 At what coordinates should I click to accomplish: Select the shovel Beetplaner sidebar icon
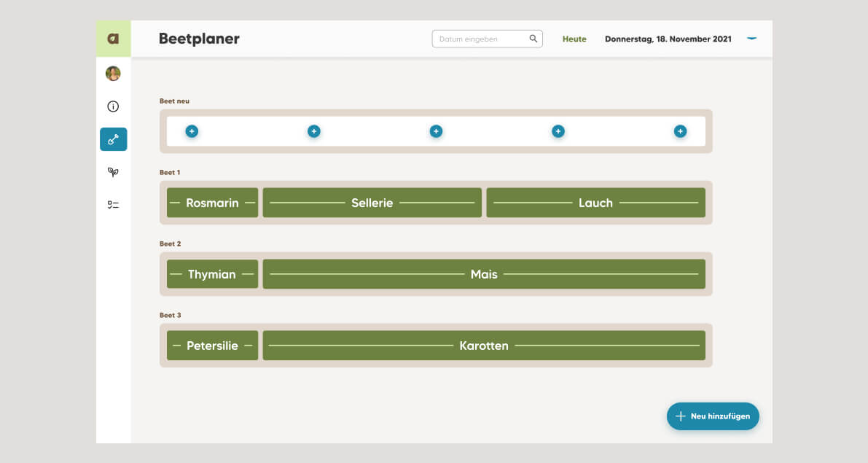[113, 139]
